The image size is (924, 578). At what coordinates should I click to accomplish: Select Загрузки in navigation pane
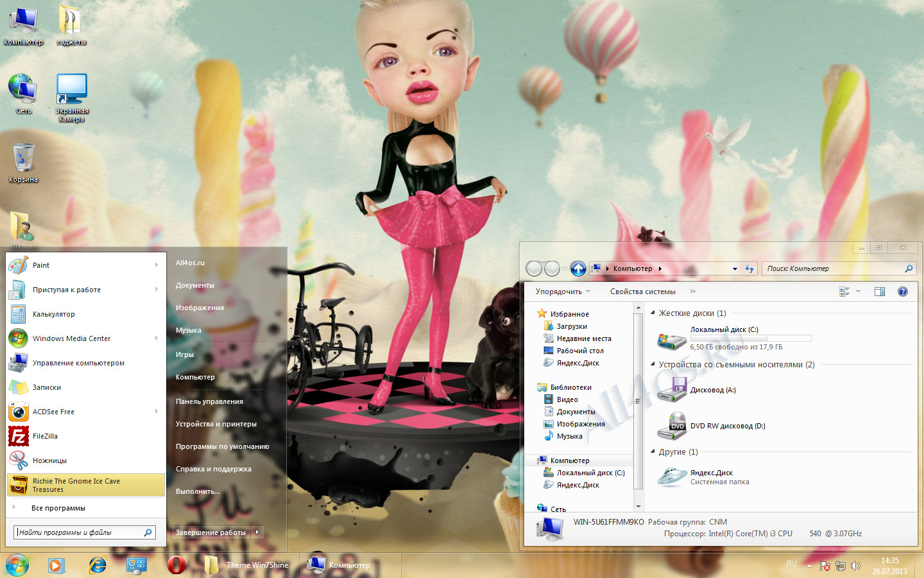[x=572, y=326]
